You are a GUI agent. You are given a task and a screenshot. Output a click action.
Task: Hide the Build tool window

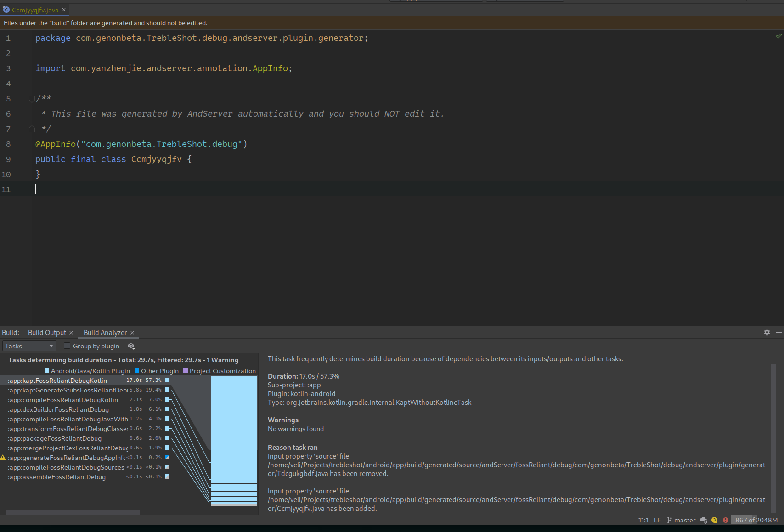point(779,332)
